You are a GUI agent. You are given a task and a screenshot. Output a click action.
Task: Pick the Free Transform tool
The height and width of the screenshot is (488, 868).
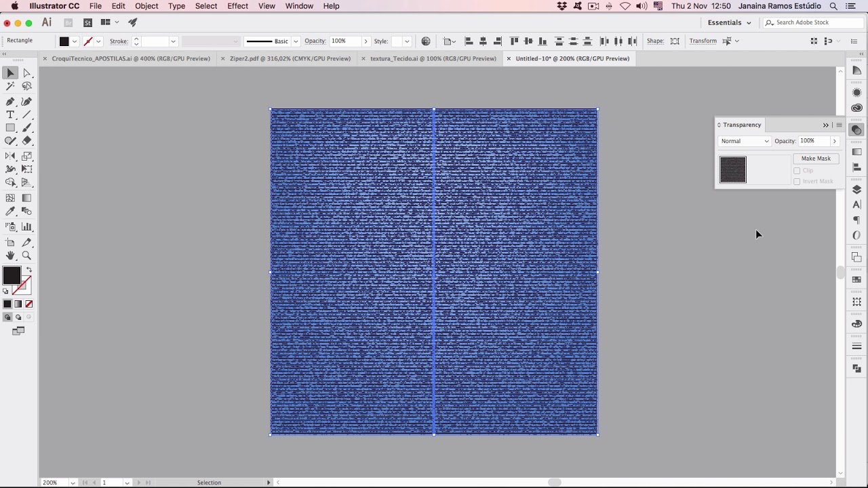26,169
